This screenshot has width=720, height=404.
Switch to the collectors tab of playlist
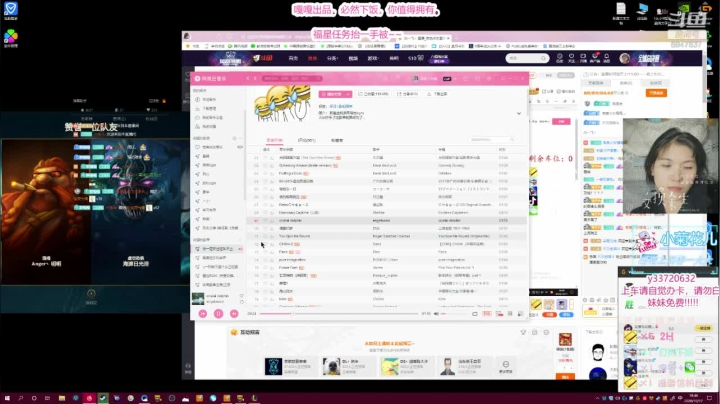point(337,140)
